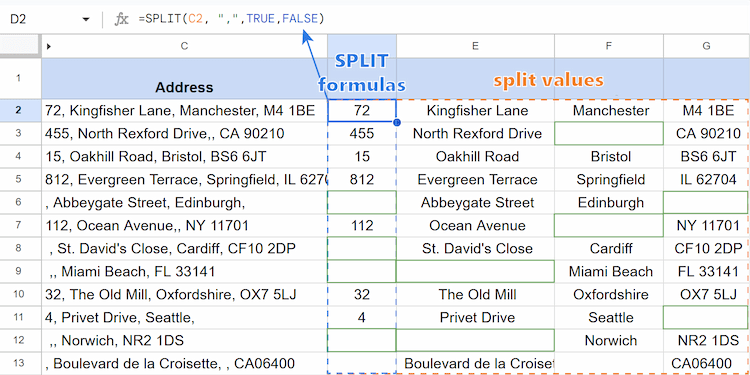Click the 'BS6 6JT' split cell
This screenshot has width=750, height=375.
(706, 156)
